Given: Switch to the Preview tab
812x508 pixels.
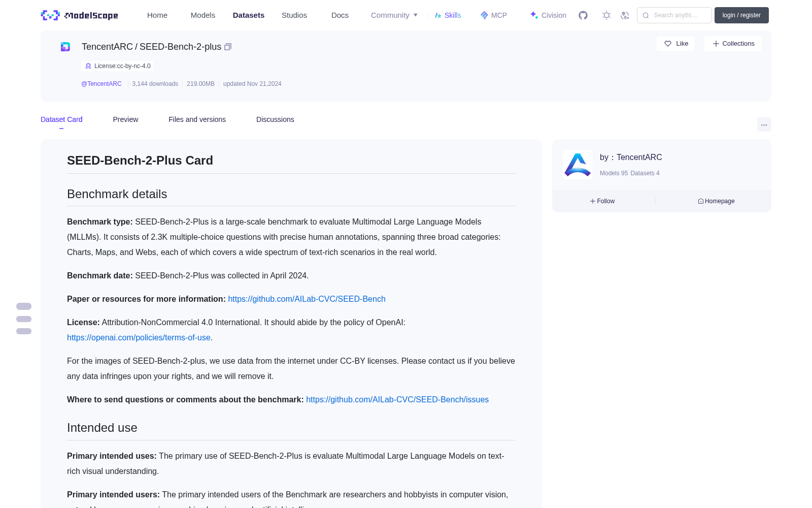Looking at the screenshot, I should click(125, 119).
